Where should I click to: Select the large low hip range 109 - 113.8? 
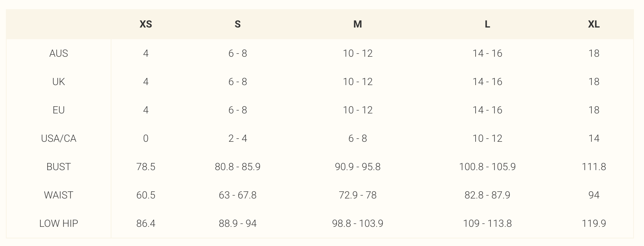point(487,223)
